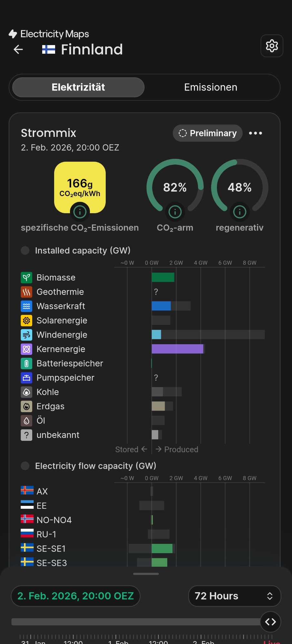Click the Preliminary status badge
The image size is (292, 644).
point(208,133)
